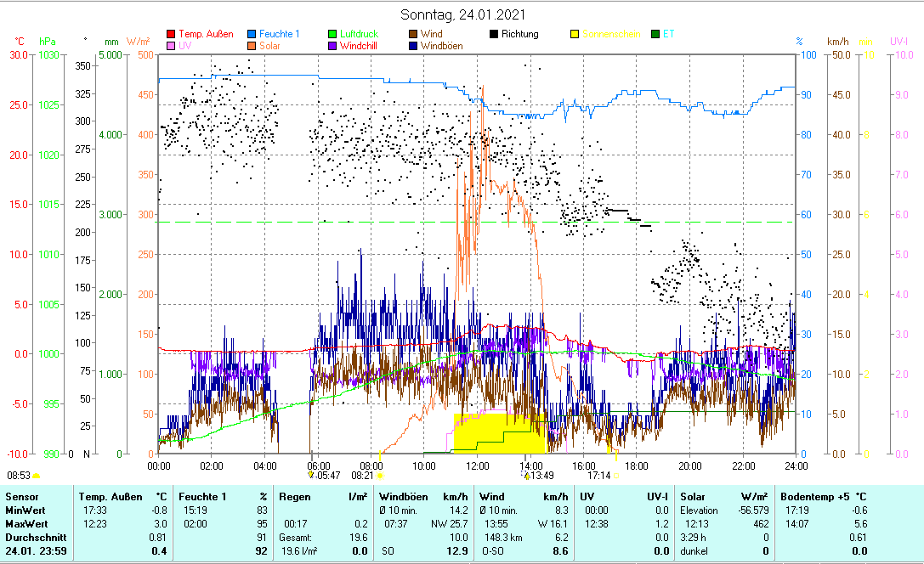The height and width of the screenshot is (564, 924).
Task: Click the 17:14 sunset time marker
Action: pos(598,476)
